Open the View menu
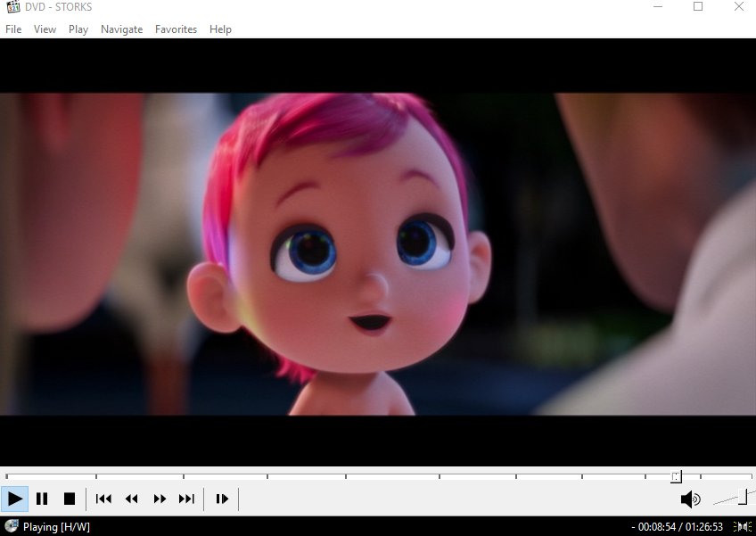 (45, 29)
